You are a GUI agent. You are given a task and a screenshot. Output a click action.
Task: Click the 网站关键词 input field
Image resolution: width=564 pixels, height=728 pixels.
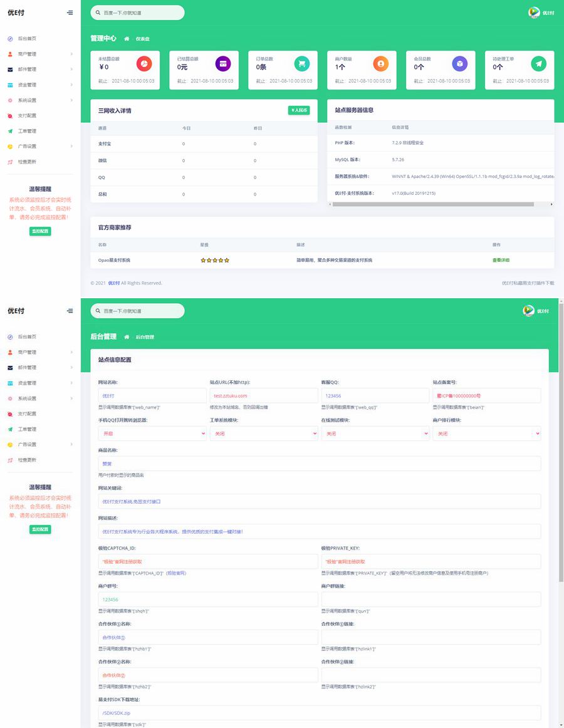(x=320, y=501)
